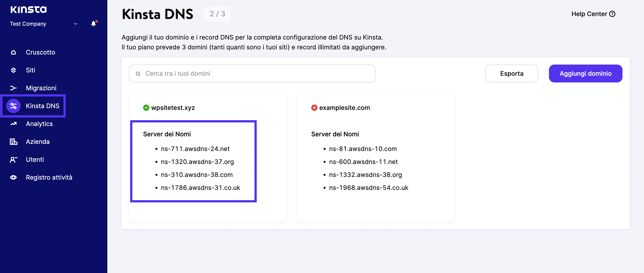Select the Siti icon in sidebar
The height and width of the screenshot is (273, 644).
click(x=13, y=70)
